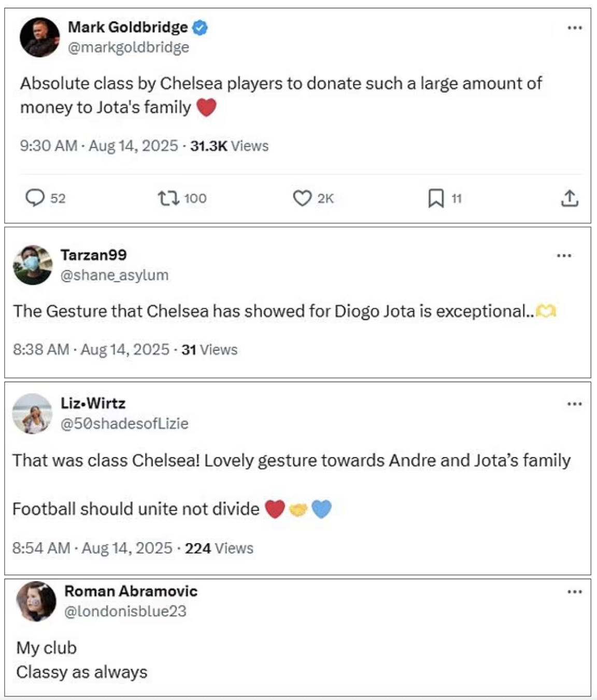Click the 8:54 AM Aug 14 timestamp

(x=92, y=548)
